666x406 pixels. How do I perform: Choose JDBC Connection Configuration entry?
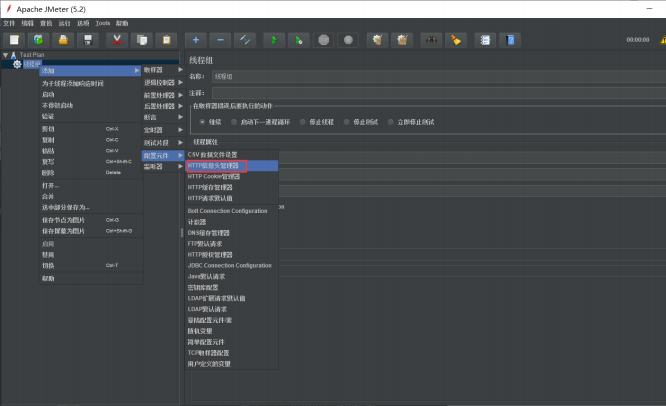[232, 265]
